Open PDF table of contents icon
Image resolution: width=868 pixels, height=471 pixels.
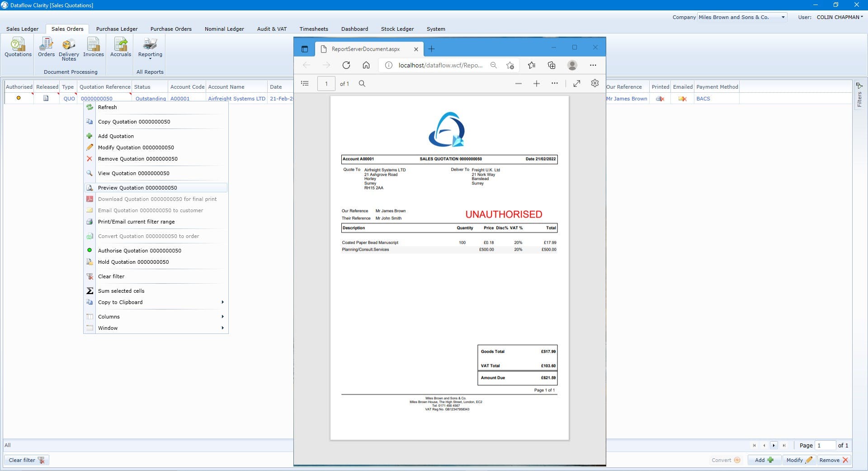pos(305,83)
